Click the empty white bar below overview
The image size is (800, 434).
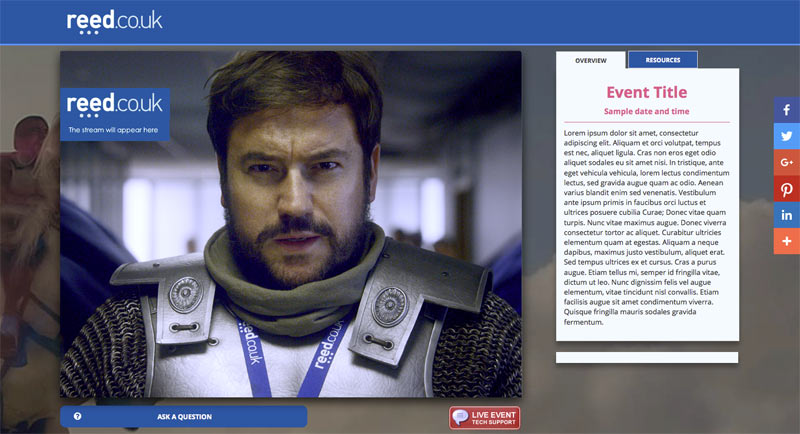point(647,358)
